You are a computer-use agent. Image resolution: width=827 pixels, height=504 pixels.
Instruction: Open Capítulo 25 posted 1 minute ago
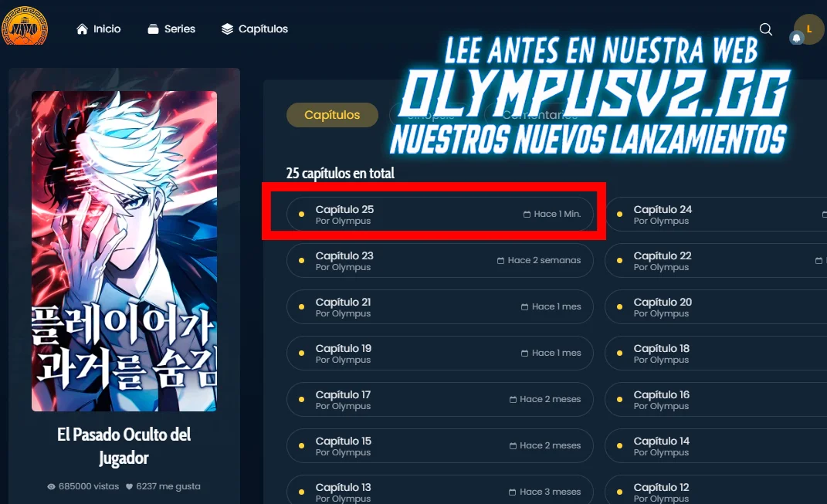point(440,214)
